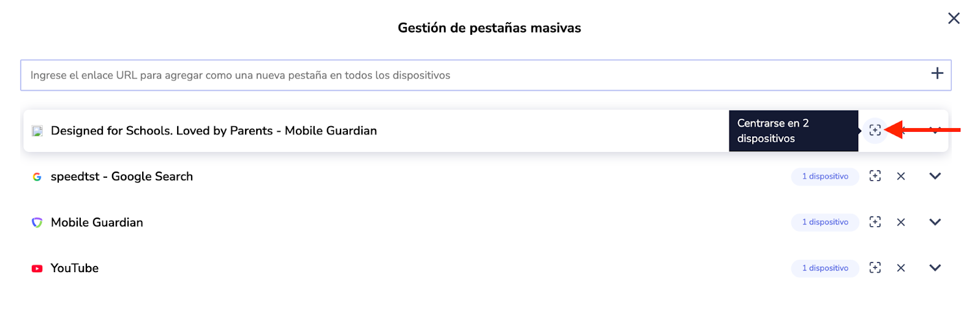Click the YouTube row's 1 dispositivo badge
980x312 pixels.
pos(824,268)
